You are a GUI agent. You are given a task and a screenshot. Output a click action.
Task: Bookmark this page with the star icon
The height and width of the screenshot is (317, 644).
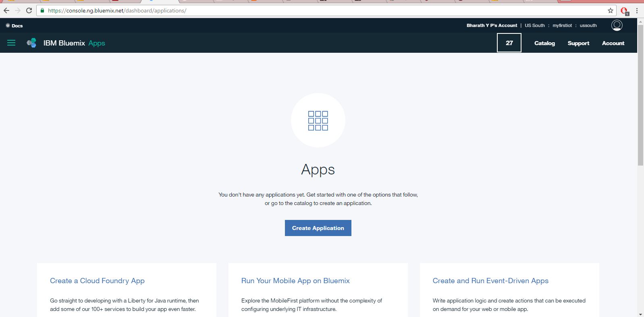tap(611, 10)
